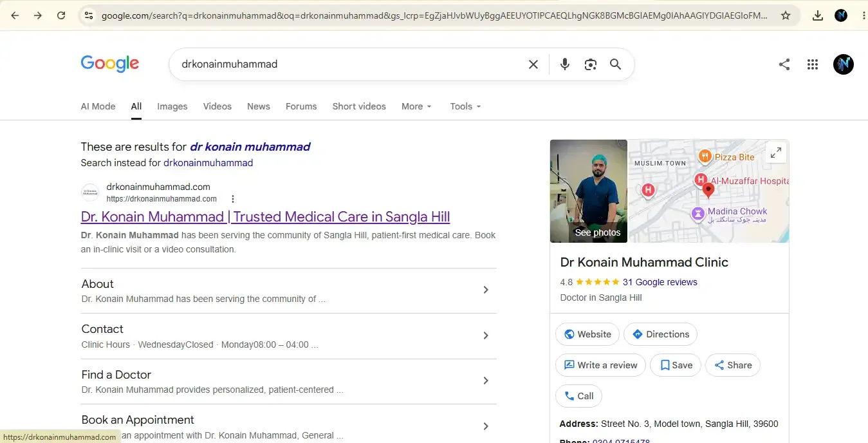Click the 'Doctor in Sangla Hill' text
The image size is (868, 443).
[601, 297]
